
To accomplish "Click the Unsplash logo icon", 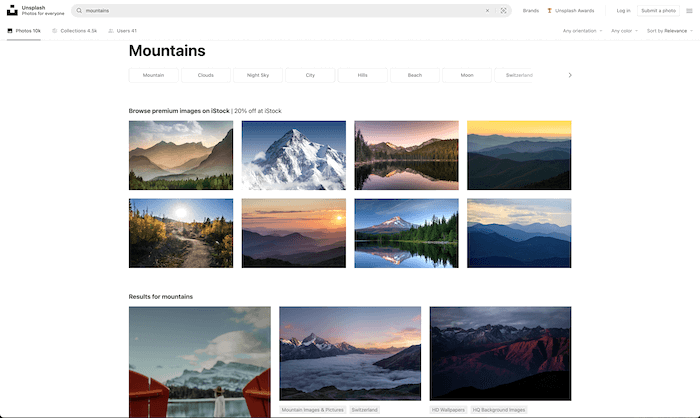I will [13, 10].
